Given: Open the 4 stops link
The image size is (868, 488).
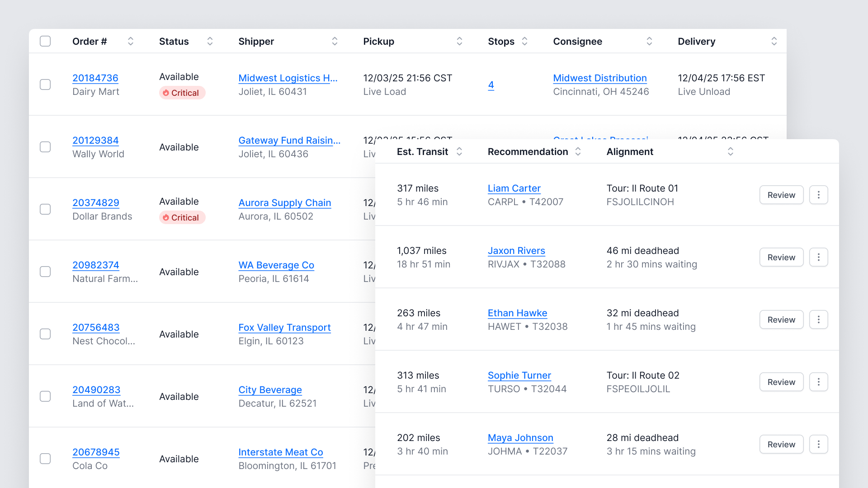Looking at the screenshot, I should click(x=491, y=84).
